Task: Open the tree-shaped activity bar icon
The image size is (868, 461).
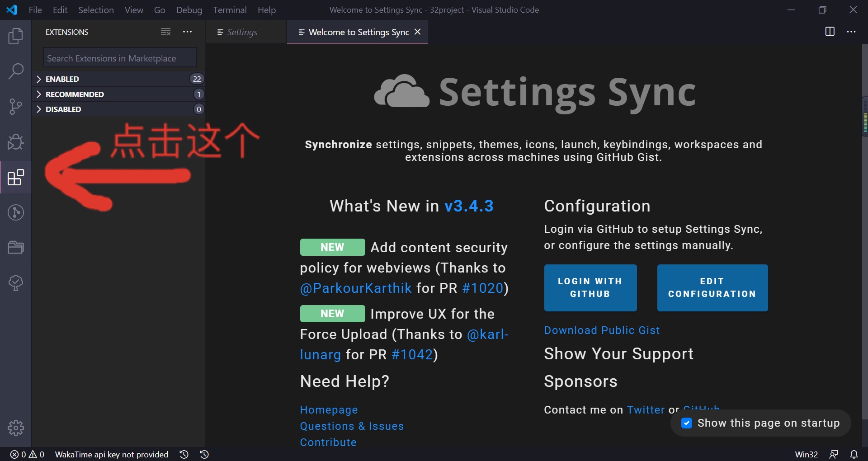Action: (x=16, y=283)
